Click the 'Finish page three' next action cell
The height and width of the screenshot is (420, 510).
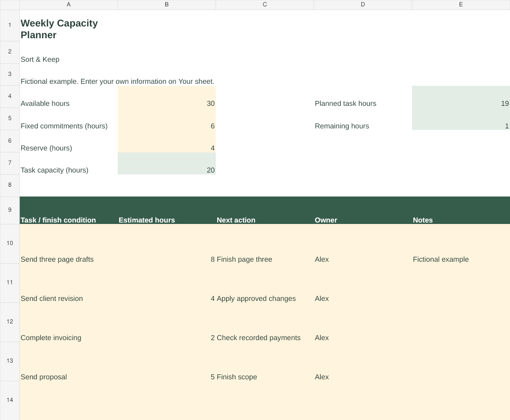point(265,244)
